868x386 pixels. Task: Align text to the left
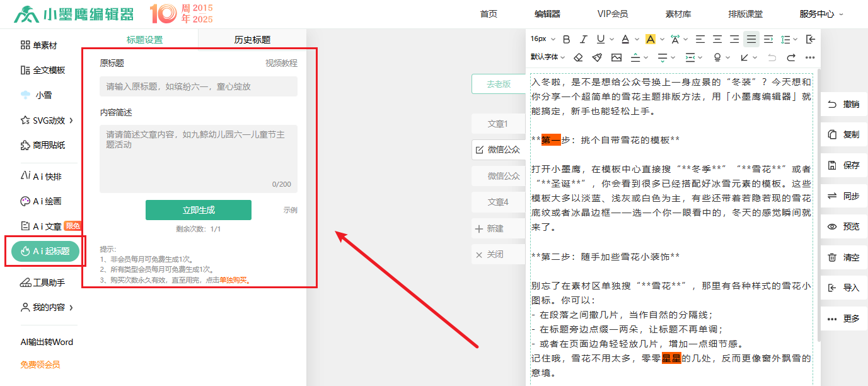click(x=700, y=39)
